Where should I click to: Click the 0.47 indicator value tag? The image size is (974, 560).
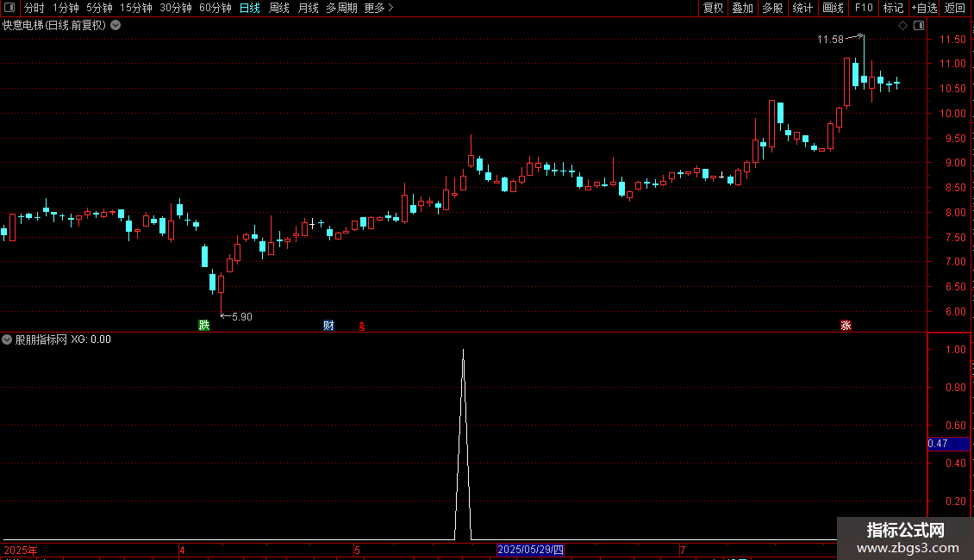point(948,444)
